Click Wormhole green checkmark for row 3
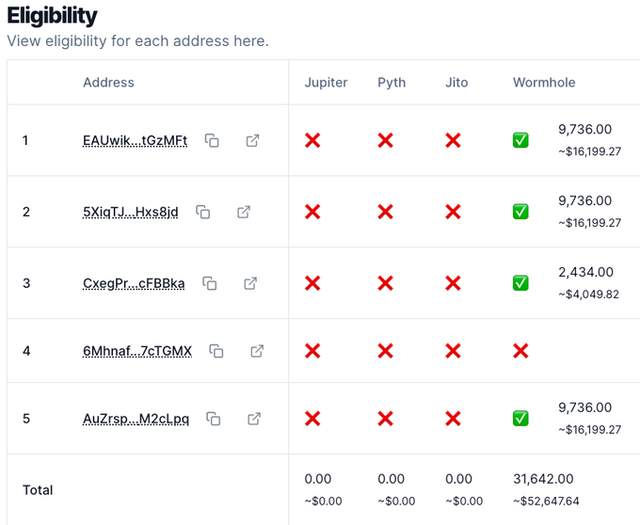Viewport: 640px width, 525px height. point(521,283)
